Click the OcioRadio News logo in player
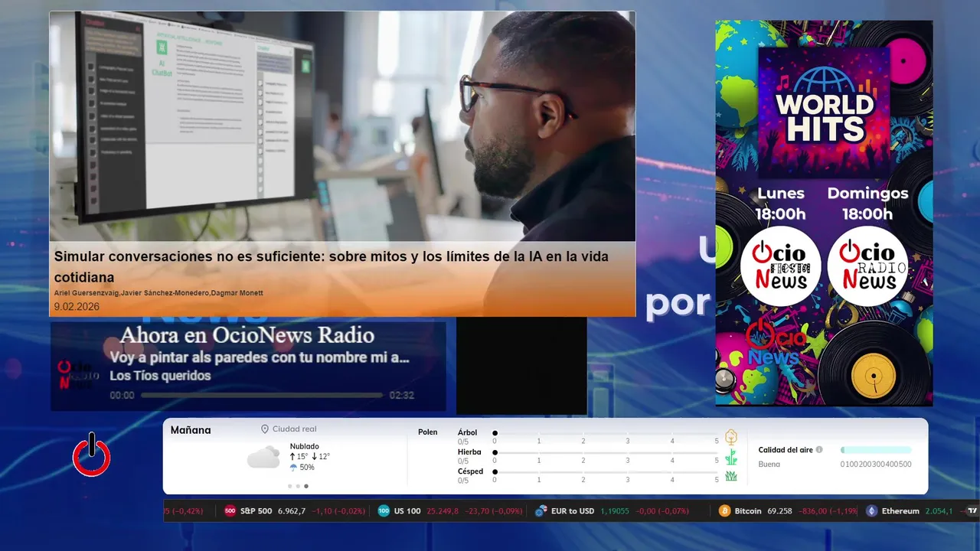980x551 pixels. tap(78, 376)
